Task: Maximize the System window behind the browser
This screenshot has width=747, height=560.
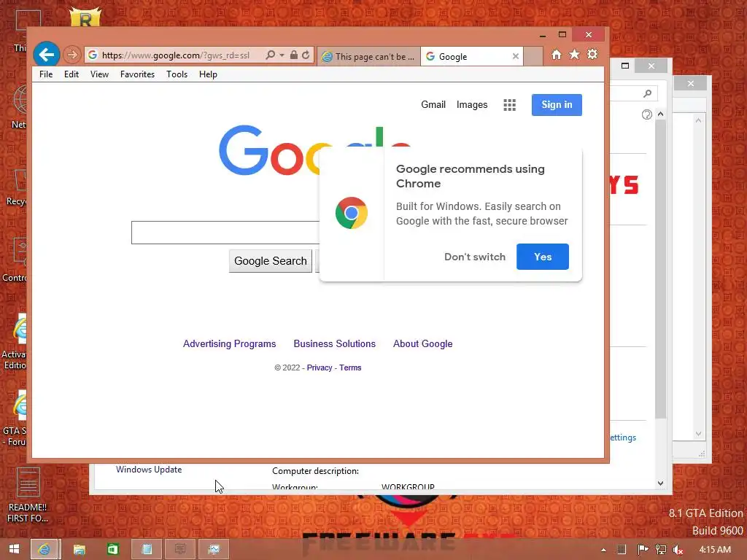Action: [x=625, y=66]
